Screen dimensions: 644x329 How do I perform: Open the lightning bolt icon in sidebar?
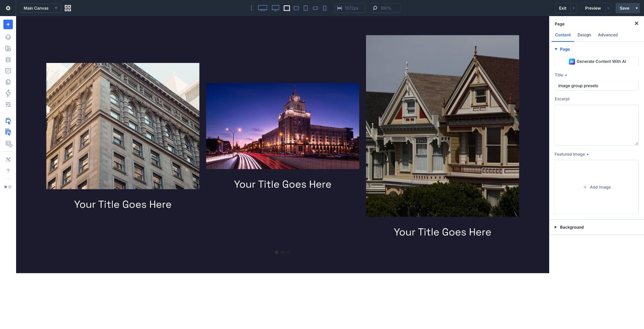[8, 93]
